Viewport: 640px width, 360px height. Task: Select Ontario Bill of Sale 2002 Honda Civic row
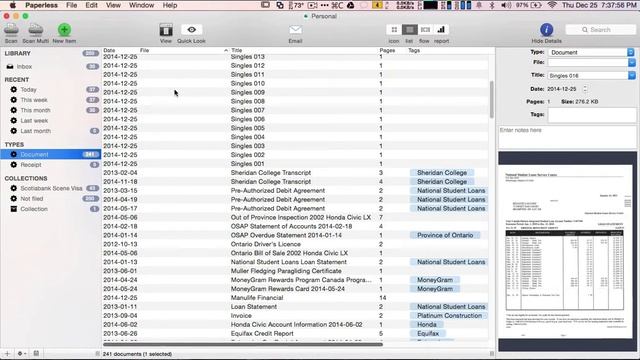[295, 253]
